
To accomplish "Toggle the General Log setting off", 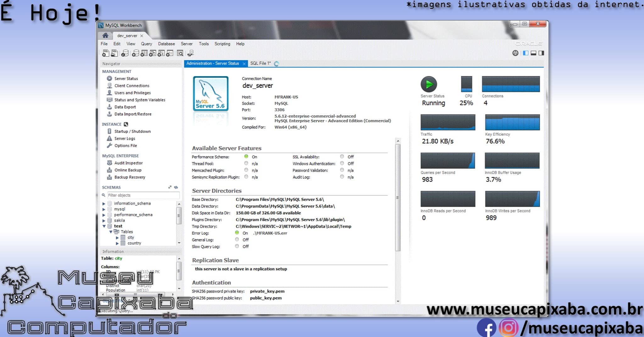I will 237,239.
